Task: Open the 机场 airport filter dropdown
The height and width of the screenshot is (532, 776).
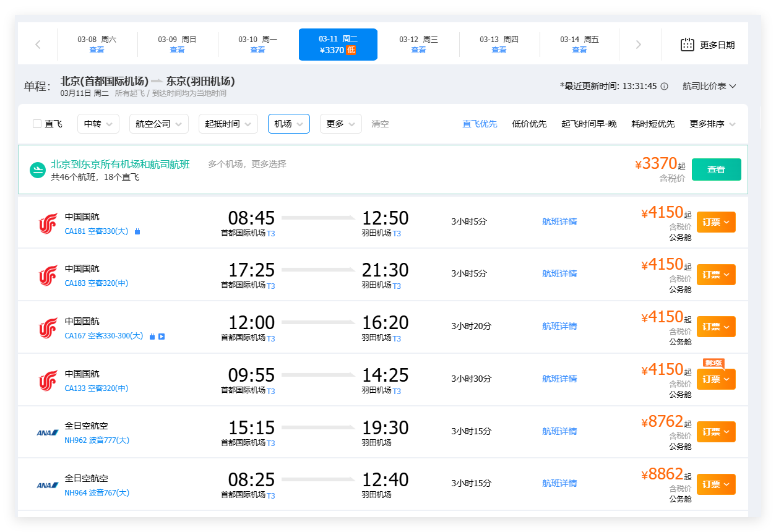Action: tap(289, 124)
